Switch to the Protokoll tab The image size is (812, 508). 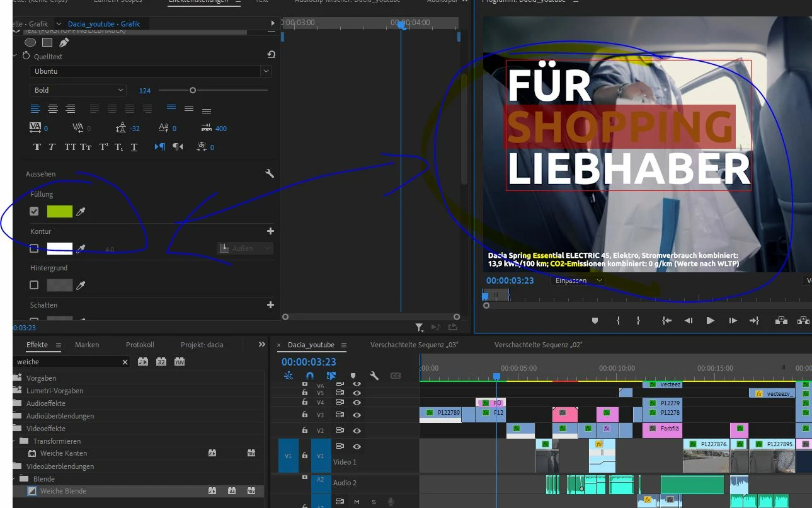coord(140,345)
